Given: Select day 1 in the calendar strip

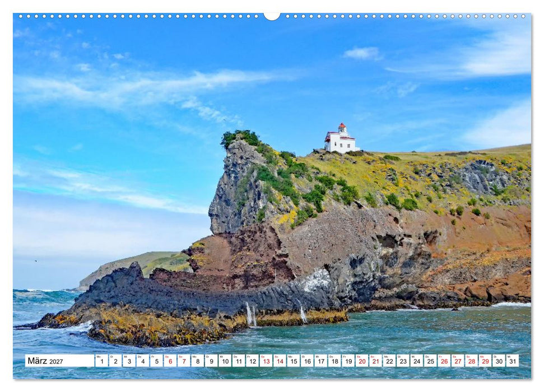Looking at the screenshot, I should click(x=101, y=361).
